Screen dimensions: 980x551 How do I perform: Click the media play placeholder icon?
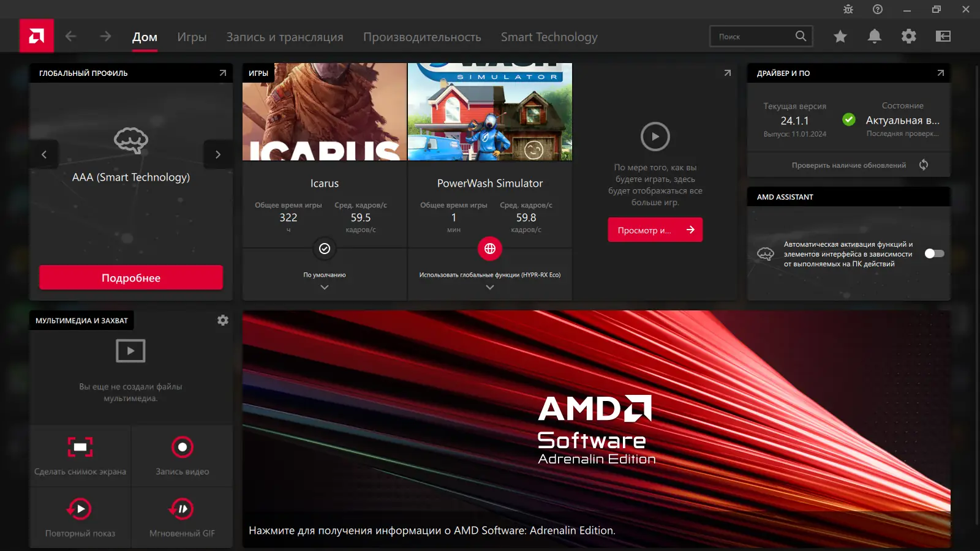tap(130, 351)
